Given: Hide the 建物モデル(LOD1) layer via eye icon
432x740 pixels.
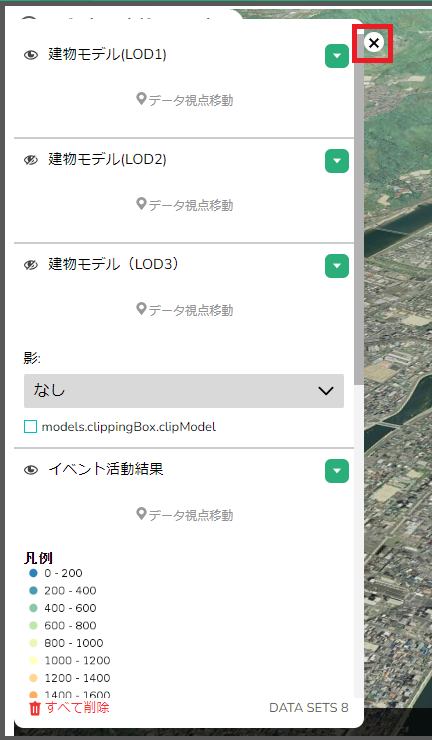Looking at the screenshot, I should point(31,55).
